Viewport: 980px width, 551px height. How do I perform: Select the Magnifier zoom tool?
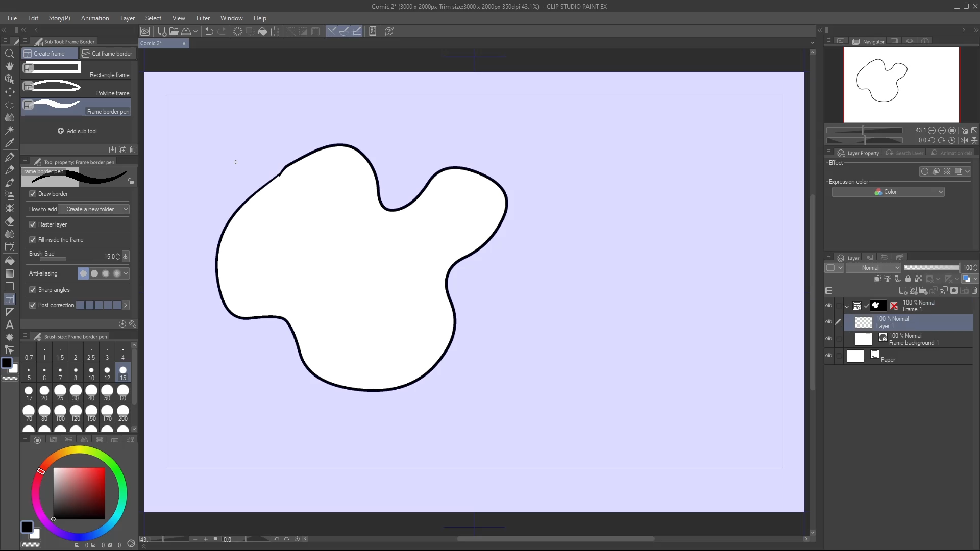point(9,54)
